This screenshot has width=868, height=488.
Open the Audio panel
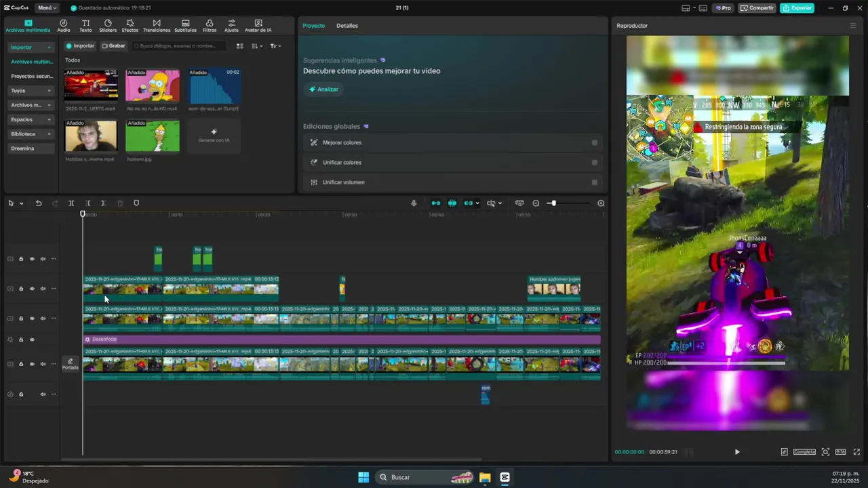pos(63,26)
